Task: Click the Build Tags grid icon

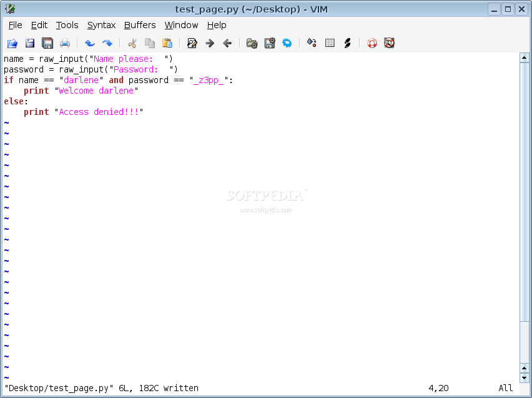Action: [330, 42]
